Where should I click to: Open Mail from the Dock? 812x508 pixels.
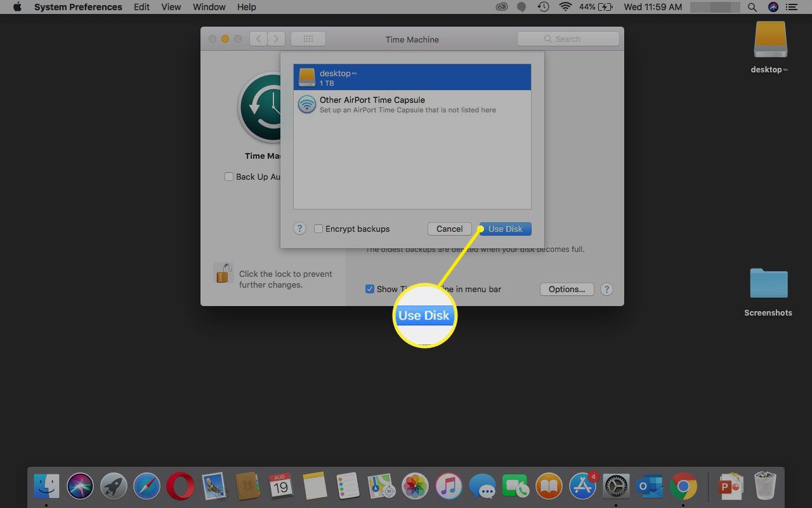coord(214,487)
